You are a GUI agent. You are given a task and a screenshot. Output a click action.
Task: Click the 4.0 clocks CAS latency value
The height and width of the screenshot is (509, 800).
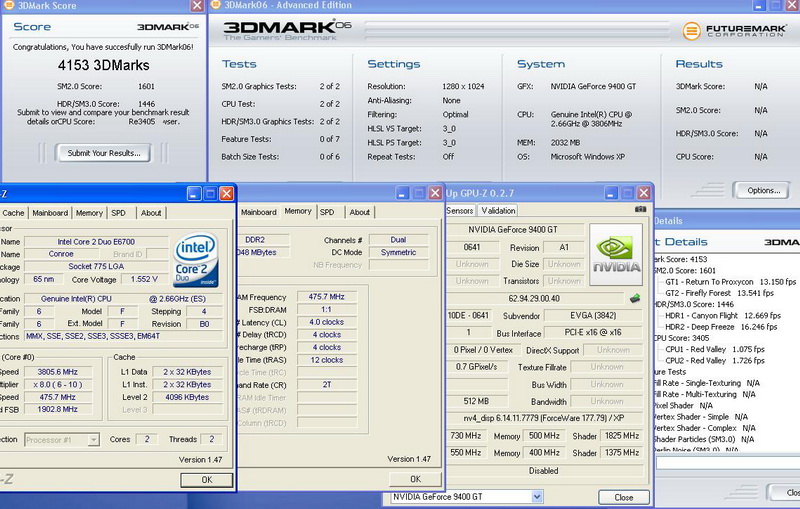coord(327,322)
